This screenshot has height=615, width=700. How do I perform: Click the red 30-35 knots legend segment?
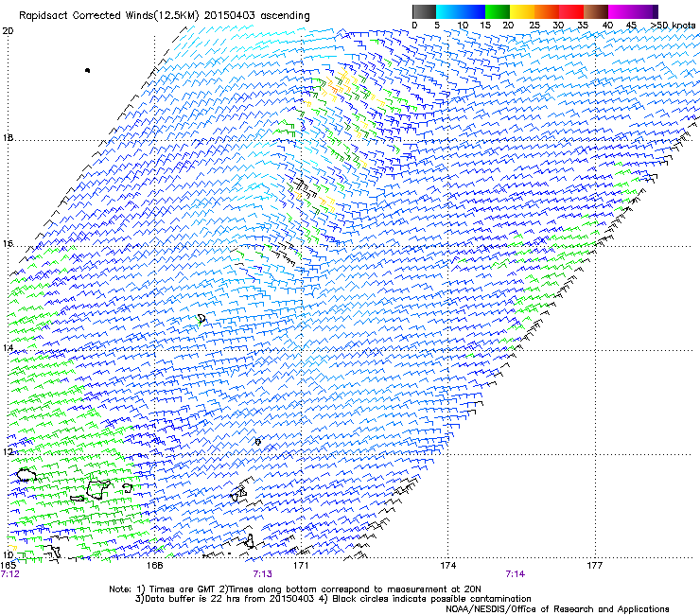coord(571,11)
